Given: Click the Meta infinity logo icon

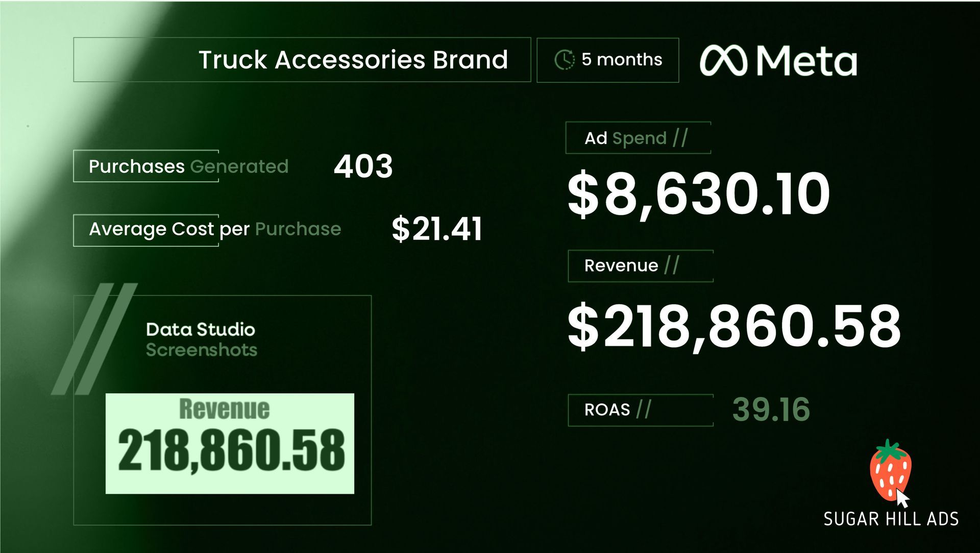Looking at the screenshot, I should pyautogui.click(x=723, y=61).
